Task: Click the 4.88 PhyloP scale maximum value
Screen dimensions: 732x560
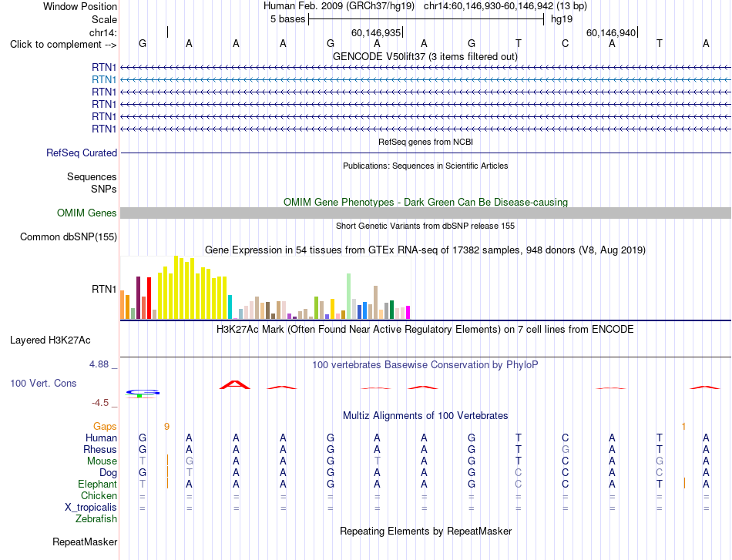Action: (x=99, y=364)
